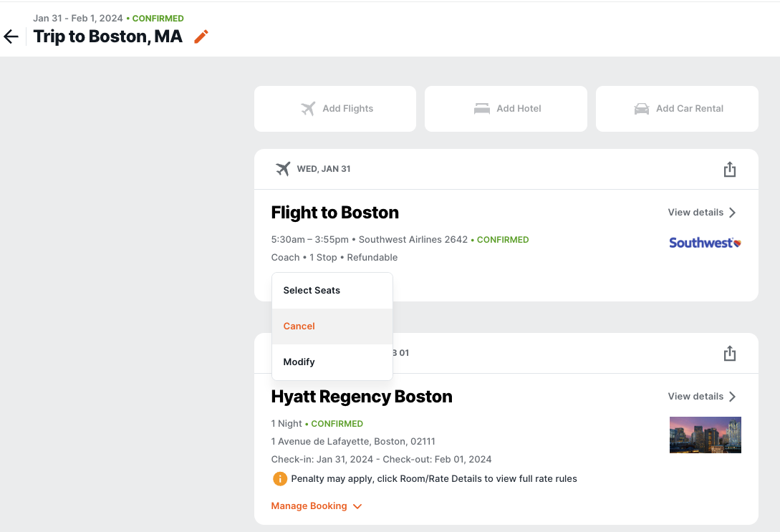
Task: Share the Flight to Boston booking
Action: [729, 169]
